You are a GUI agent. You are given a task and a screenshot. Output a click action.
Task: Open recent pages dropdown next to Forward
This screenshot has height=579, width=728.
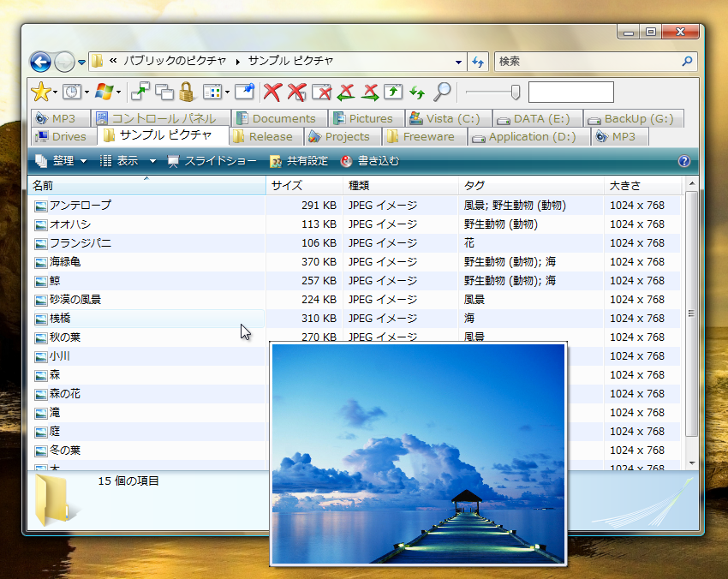point(81,62)
